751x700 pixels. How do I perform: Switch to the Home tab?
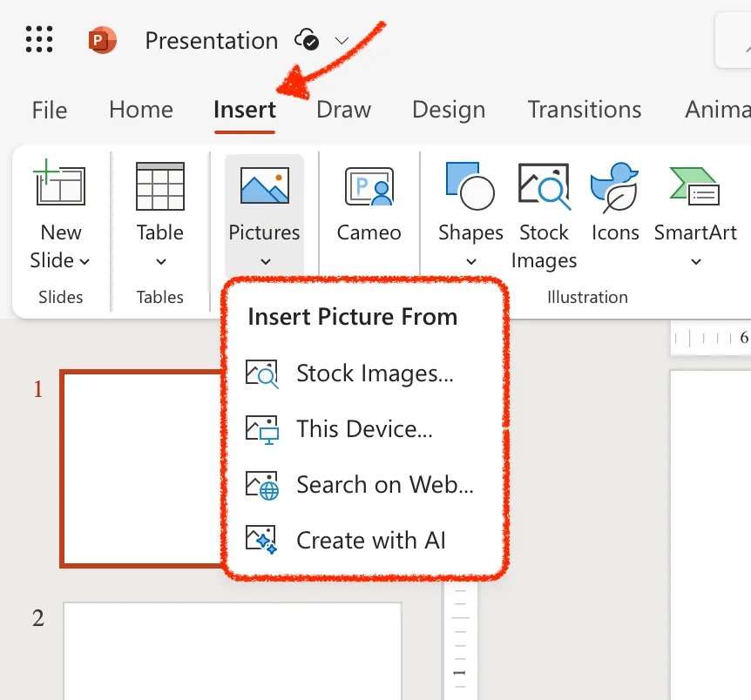tap(141, 110)
